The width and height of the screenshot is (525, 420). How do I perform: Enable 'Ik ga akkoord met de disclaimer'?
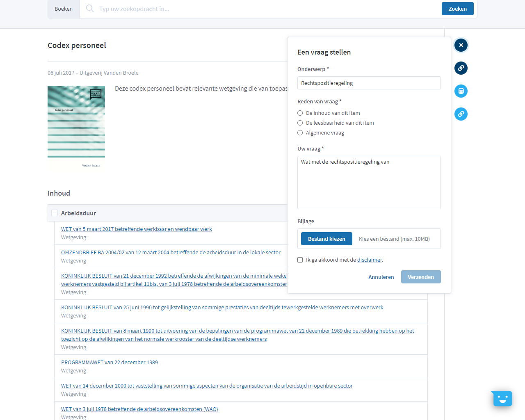click(300, 260)
